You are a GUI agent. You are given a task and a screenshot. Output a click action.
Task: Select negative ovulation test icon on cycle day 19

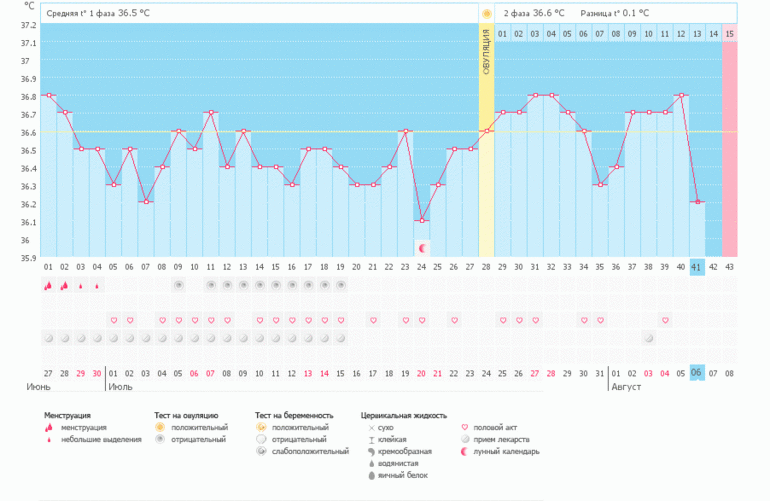coord(340,285)
